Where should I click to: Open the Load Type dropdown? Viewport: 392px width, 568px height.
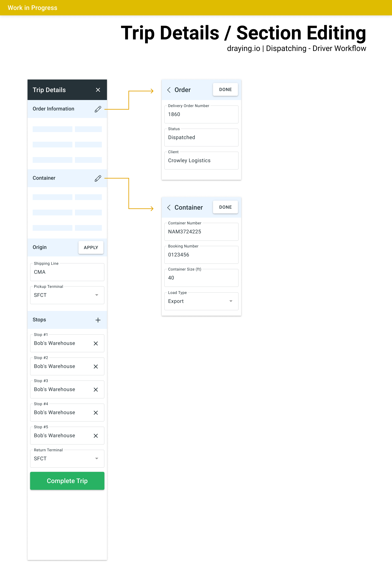pyautogui.click(x=231, y=301)
